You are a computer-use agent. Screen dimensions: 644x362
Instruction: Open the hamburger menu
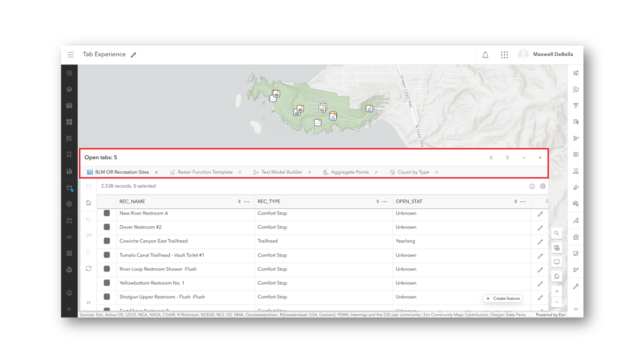coord(71,55)
